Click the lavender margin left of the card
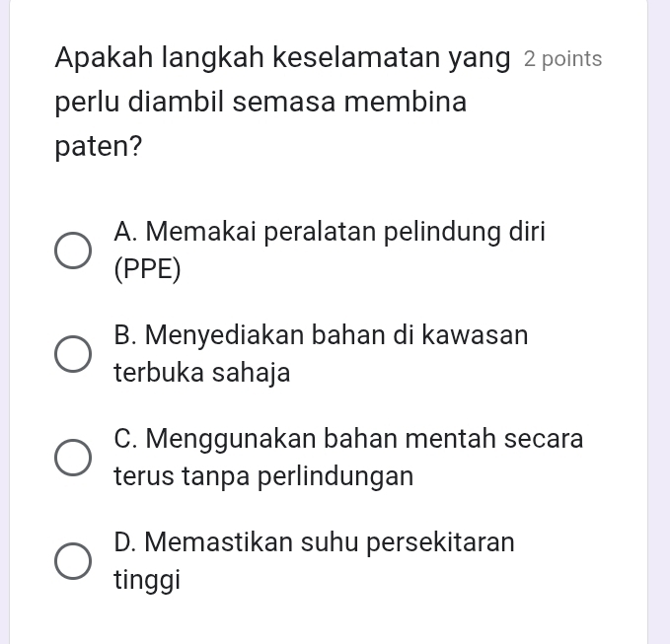 tap(4, 322)
